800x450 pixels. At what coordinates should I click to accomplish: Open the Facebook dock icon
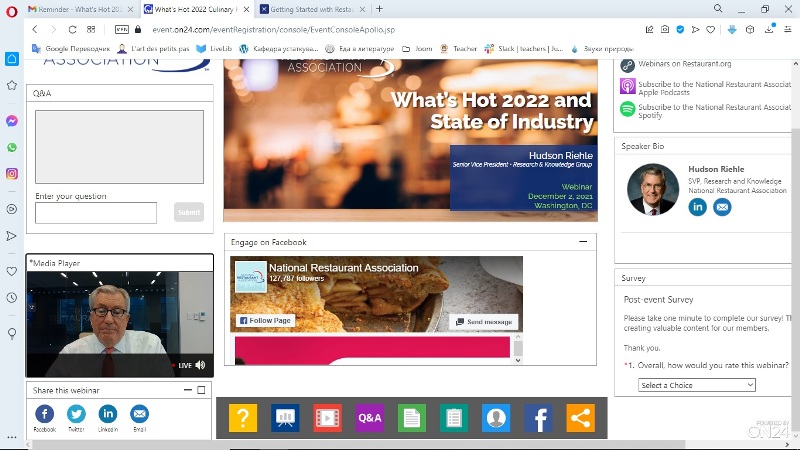pos(538,418)
